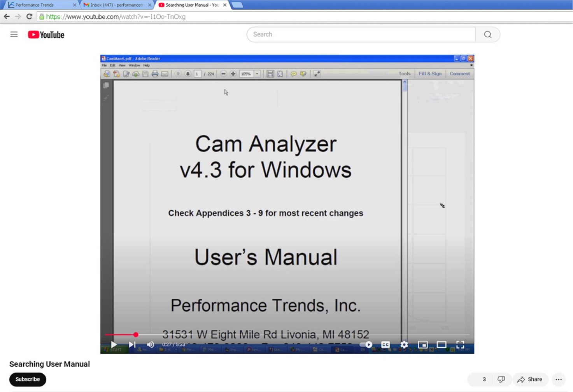The width and height of the screenshot is (573, 392).
Task: Click the browser back arrow
Action: (7, 16)
